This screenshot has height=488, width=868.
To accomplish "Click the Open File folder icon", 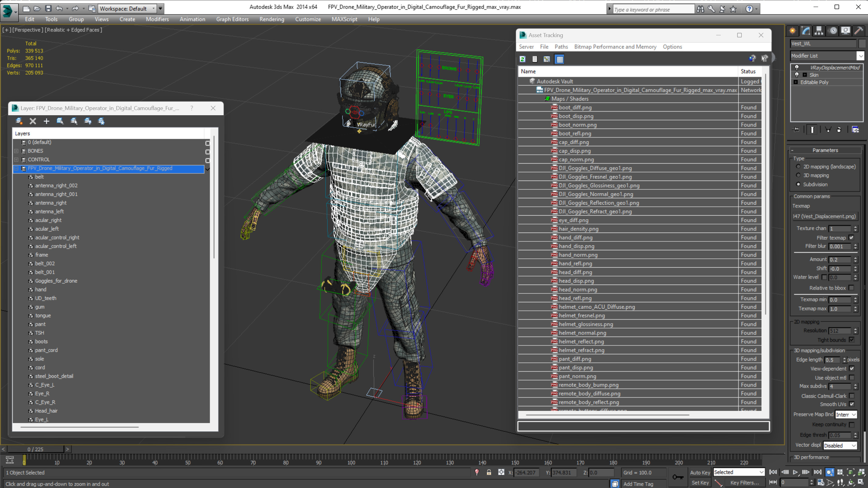I will 37,9.
